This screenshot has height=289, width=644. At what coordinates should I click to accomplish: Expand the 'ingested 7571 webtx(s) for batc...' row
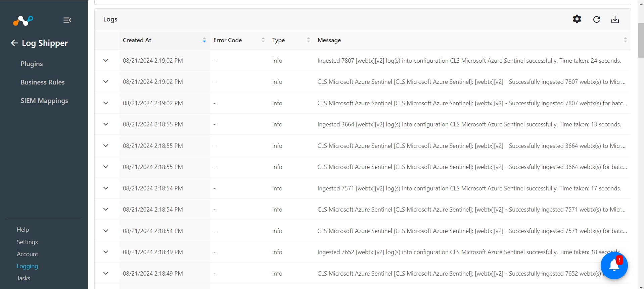[x=106, y=231]
